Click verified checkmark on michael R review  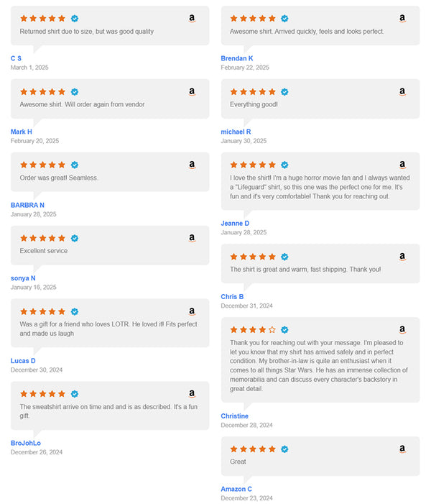pos(284,92)
